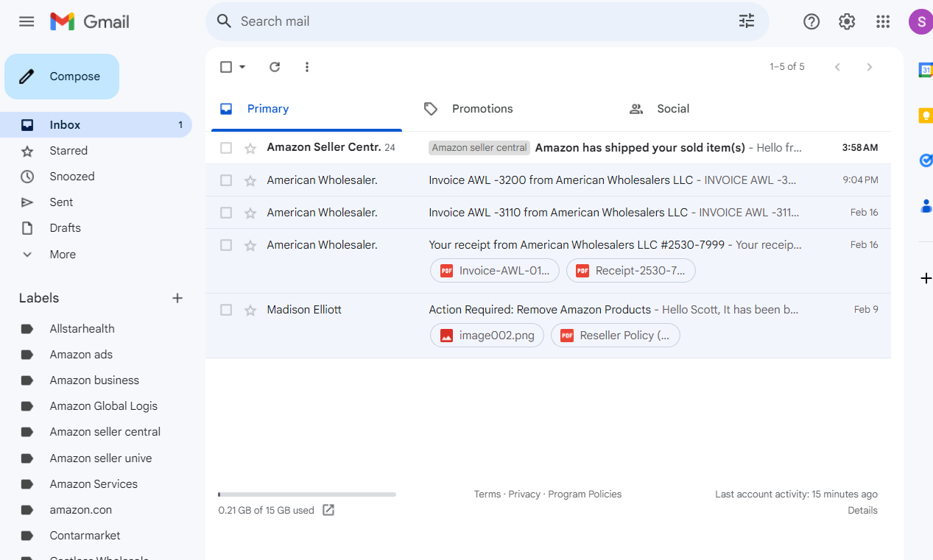Image resolution: width=933 pixels, height=560 pixels.
Task: Open the Terms link
Action: tap(487, 495)
